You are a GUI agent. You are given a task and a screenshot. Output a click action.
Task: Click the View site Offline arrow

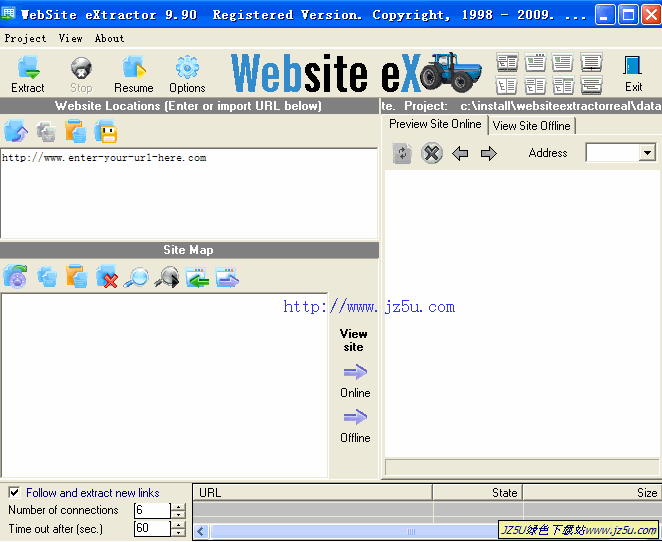click(355, 417)
